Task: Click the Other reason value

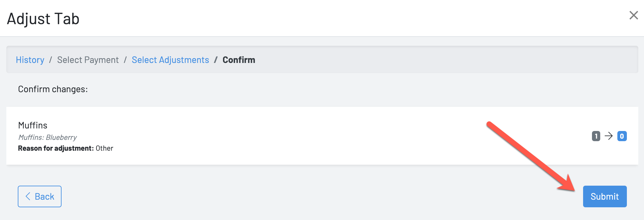Action: [x=104, y=148]
